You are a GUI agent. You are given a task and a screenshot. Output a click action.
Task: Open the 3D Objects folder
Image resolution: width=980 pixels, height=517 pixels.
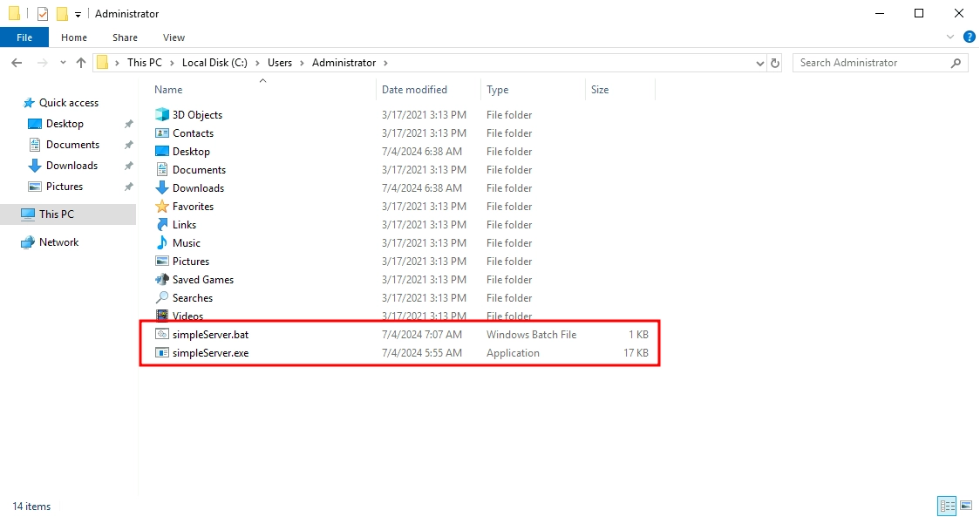197,115
